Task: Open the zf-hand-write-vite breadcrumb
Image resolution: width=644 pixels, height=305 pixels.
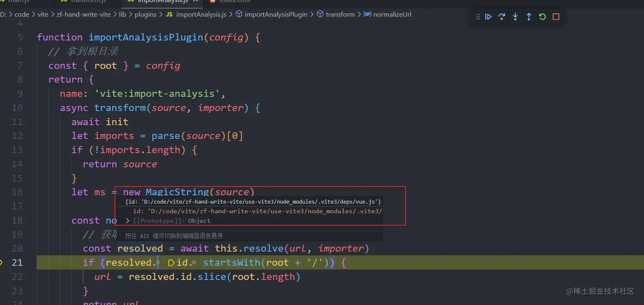Action: click(83, 14)
